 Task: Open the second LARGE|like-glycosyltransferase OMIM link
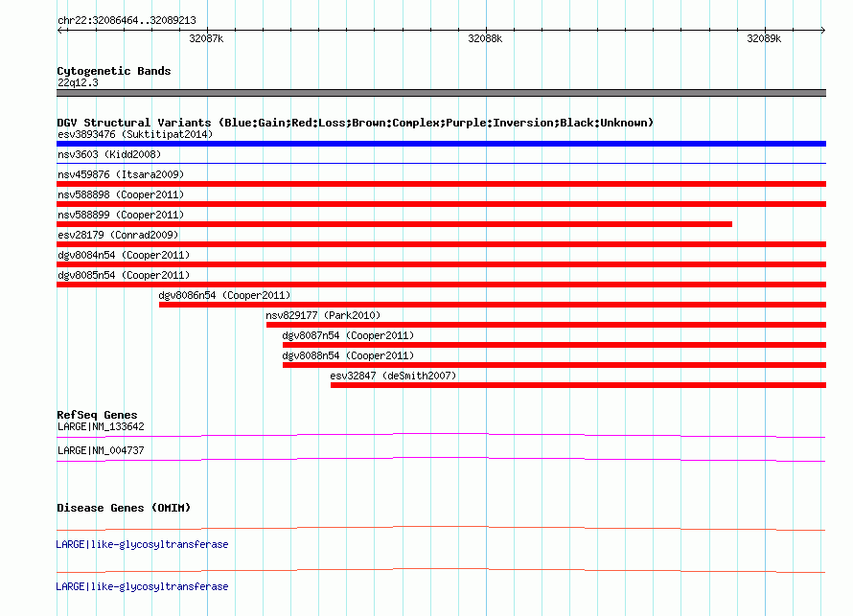coord(142,586)
